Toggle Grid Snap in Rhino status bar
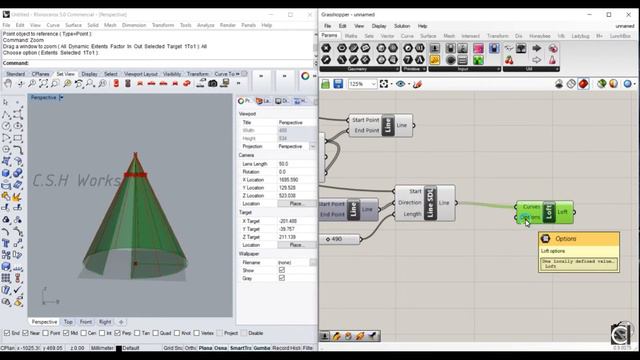The height and width of the screenshot is (360, 640). (173, 348)
